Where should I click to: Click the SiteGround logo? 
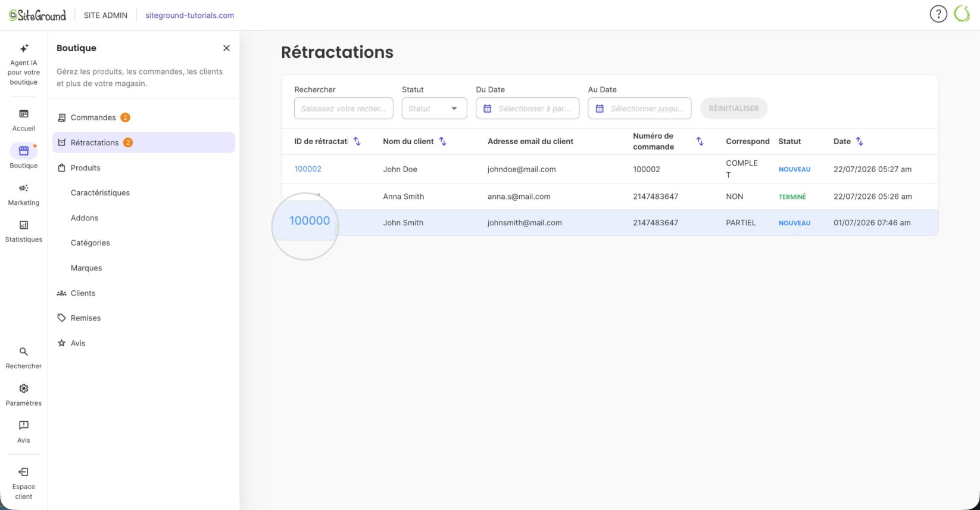click(x=38, y=15)
